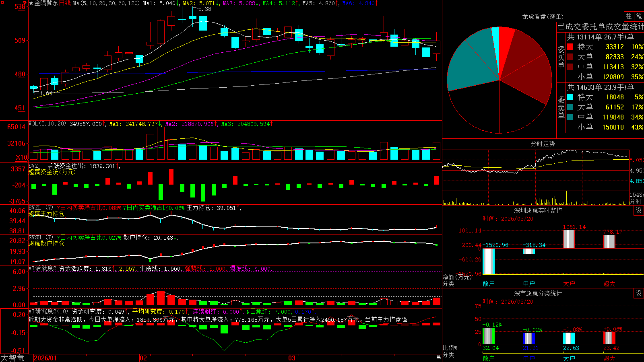The image size is (644, 362).
Task: Switch the 龙虎看盘 panel to 笔 view
Action: point(639,16)
